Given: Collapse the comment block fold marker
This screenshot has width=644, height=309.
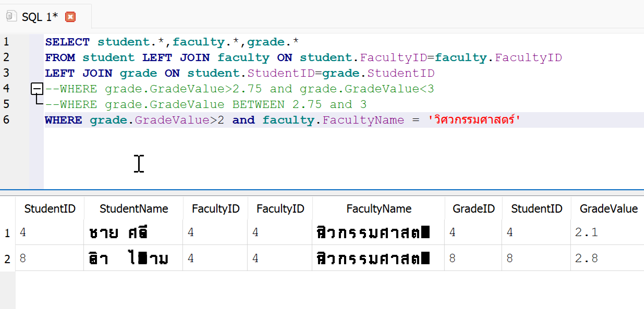Looking at the screenshot, I should point(37,88).
